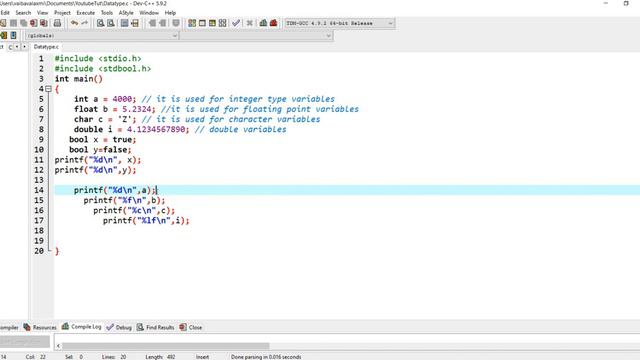Viewport: 640px width, 360px height.
Task: Click the closing brace on line 20
Action: point(57,251)
